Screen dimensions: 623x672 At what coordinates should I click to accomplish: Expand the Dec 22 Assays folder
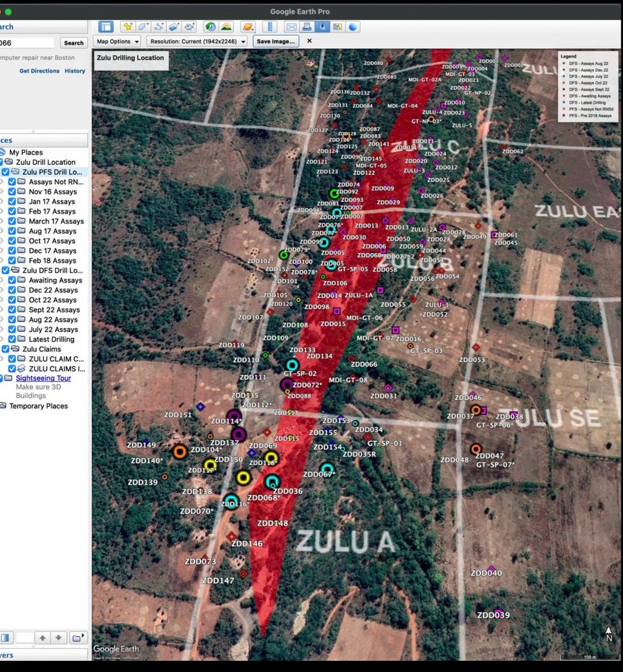pyautogui.click(x=2, y=290)
